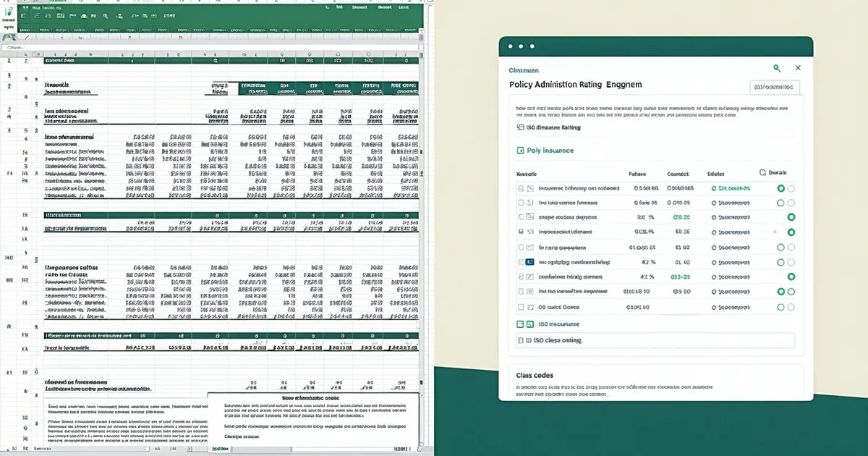
Task: Click the row icon in the first table row
Action: pyautogui.click(x=530, y=188)
